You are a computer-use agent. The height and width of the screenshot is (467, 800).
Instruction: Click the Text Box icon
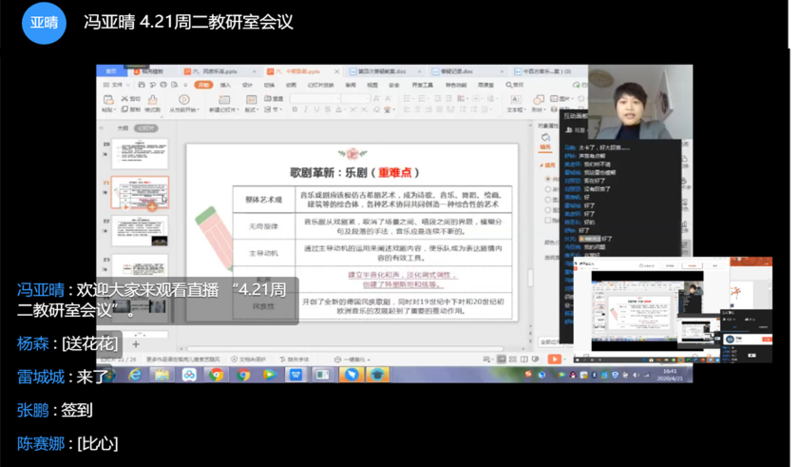click(515, 99)
